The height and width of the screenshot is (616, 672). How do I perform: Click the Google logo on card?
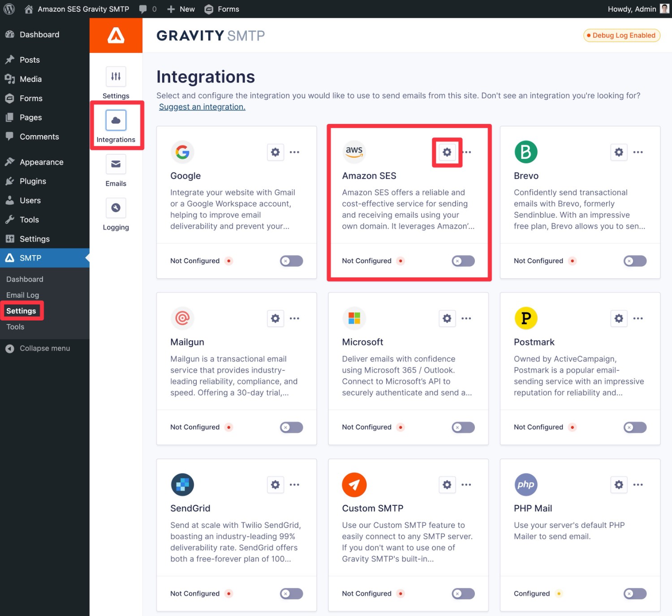(x=182, y=152)
